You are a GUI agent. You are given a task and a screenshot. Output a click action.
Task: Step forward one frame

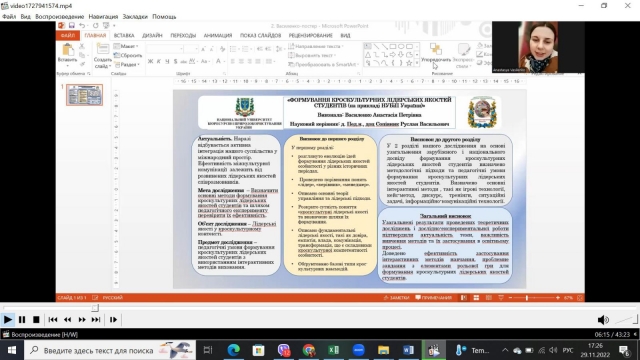click(x=113, y=320)
